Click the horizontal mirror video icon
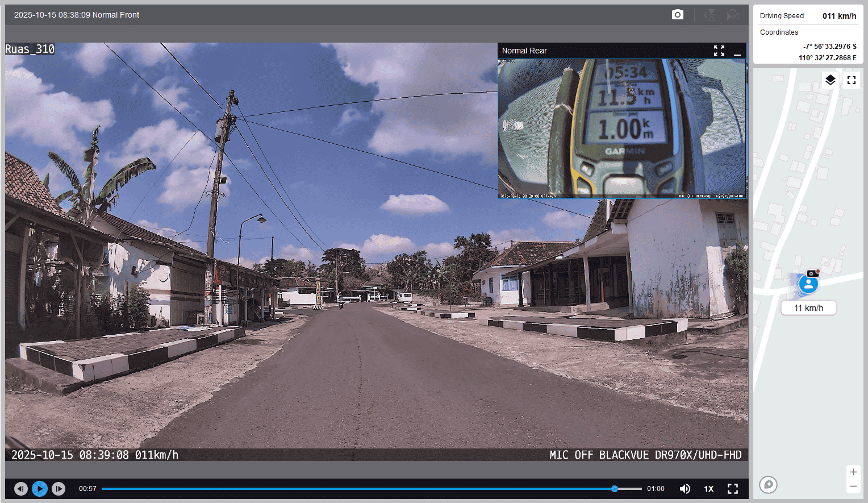This screenshot has height=503, width=868. [x=733, y=15]
